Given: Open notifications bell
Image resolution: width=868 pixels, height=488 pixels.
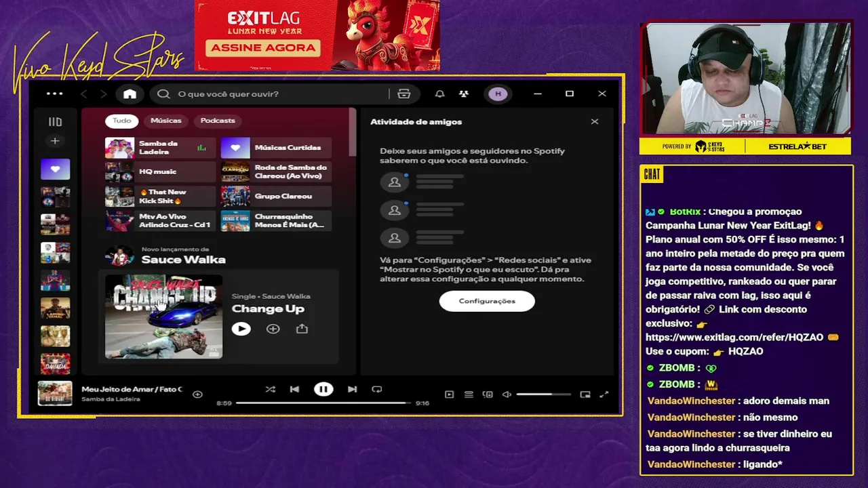Looking at the screenshot, I should coord(439,94).
